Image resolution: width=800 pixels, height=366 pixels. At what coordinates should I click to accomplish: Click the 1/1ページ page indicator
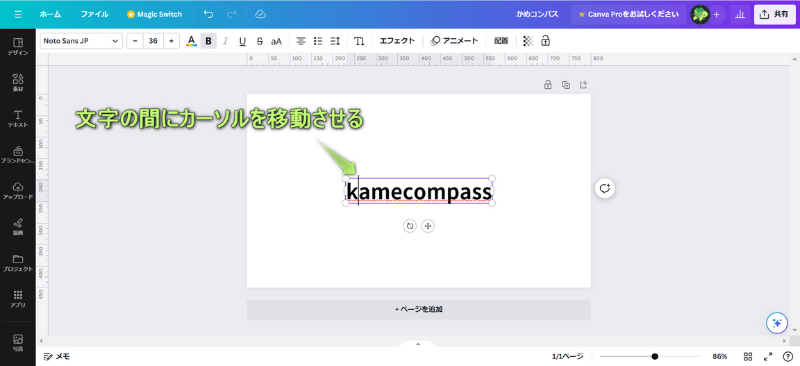(567, 356)
